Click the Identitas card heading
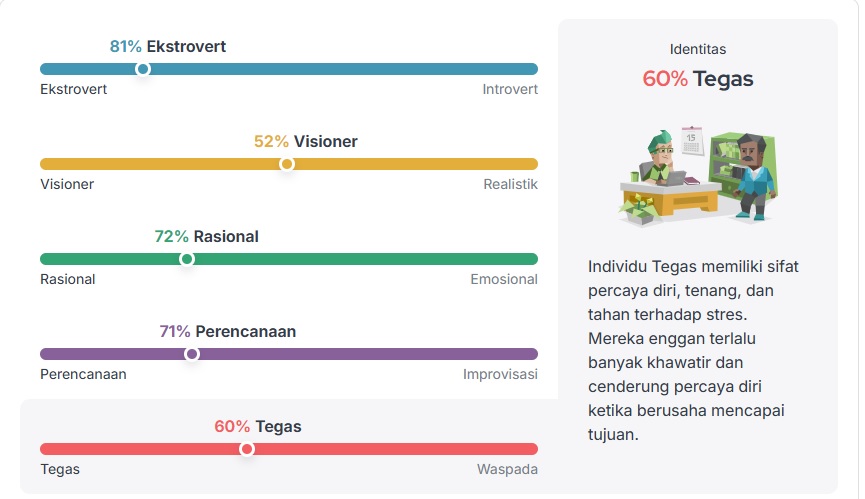Image resolution: width=865 pixels, height=499 pixels. click(x=698, y=48)
